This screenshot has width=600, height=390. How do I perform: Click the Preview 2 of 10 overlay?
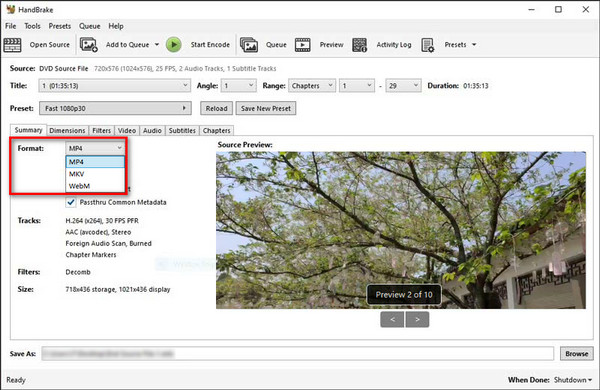pos(404,295)
